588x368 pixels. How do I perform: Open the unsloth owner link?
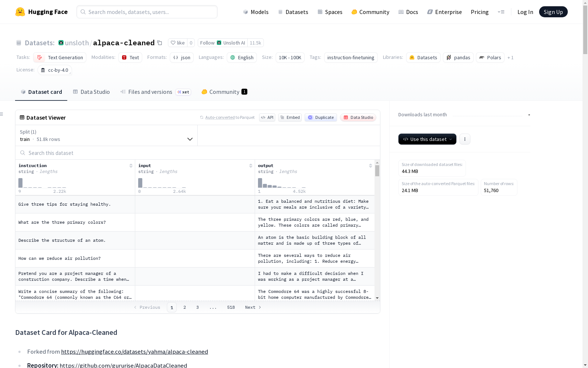point(77,43)
